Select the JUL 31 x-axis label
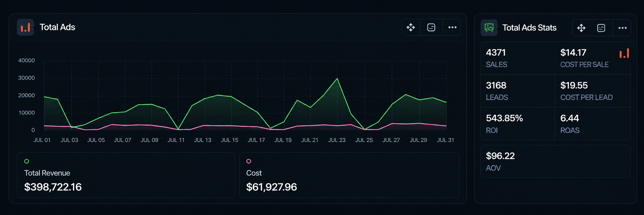 click(x=445, y=140)
